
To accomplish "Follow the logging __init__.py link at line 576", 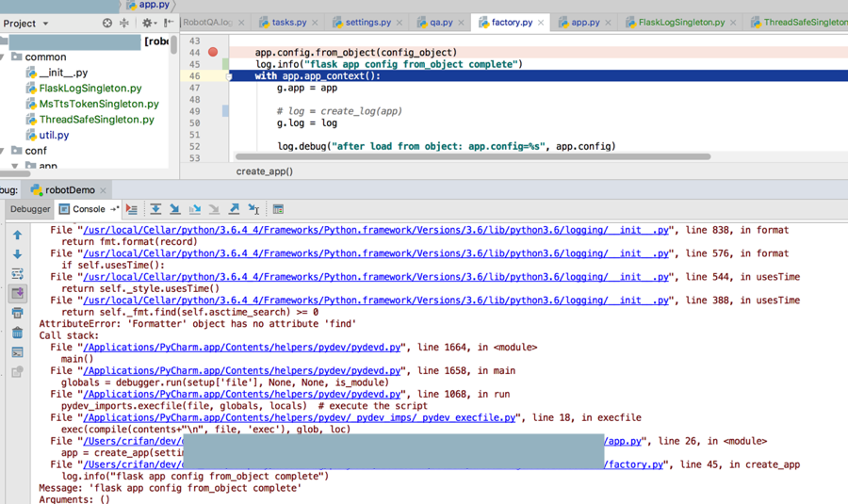I will point(375,253).
